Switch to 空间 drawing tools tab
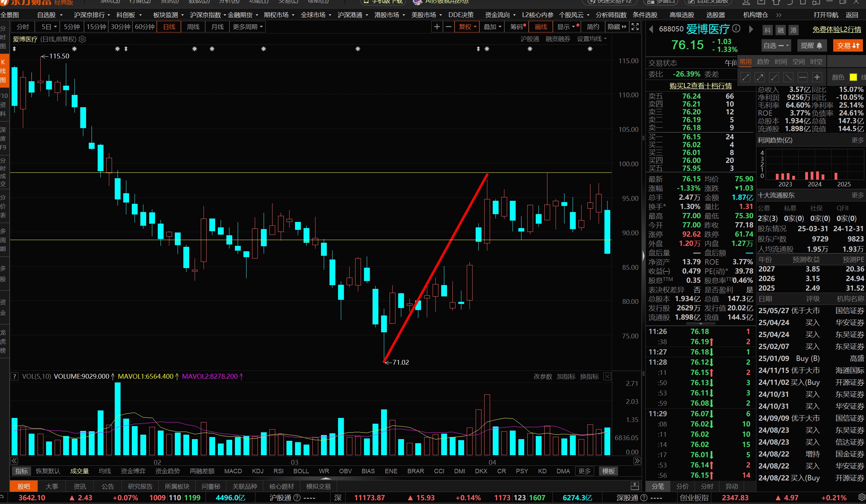 pyautogui.click(x=798, y=62)
